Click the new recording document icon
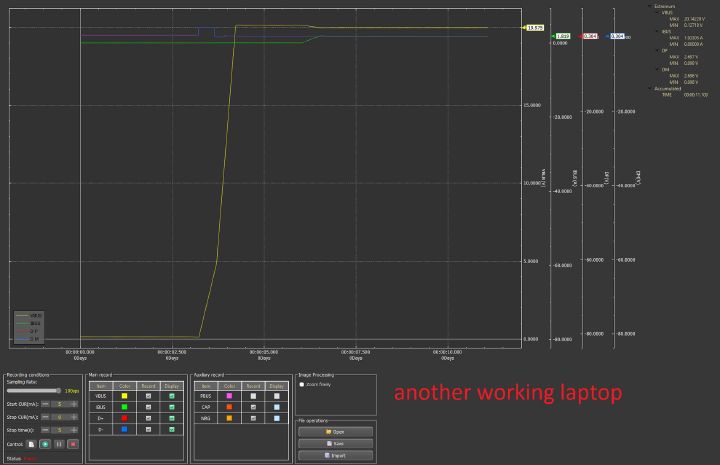This screenshot has width=720, height=465. click(x=31, y=443)
